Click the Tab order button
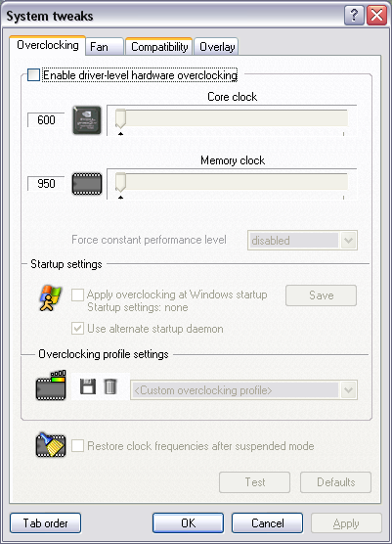Screen dimensions: 392x544 click(x=45, y=522)
